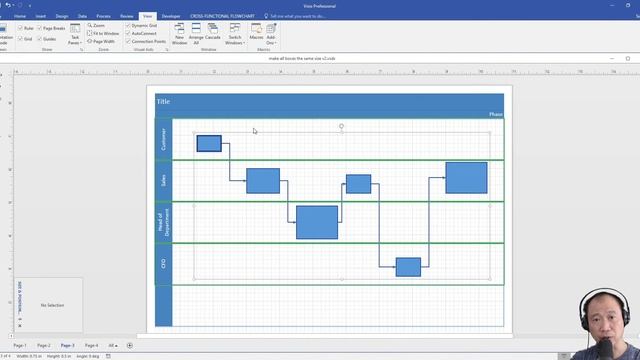
Task: Select the blue box in the CFO lane
Action: (408, 267)
